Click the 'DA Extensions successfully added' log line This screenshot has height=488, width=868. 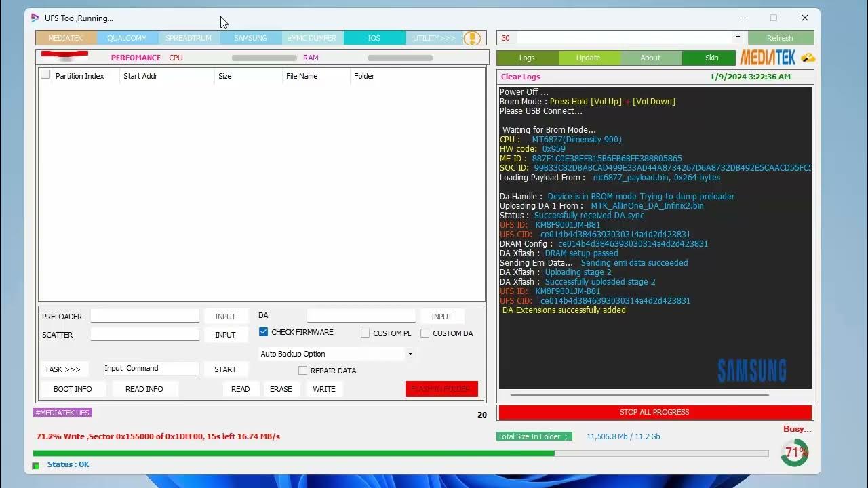pyautogui.click(x=564, y=310)
